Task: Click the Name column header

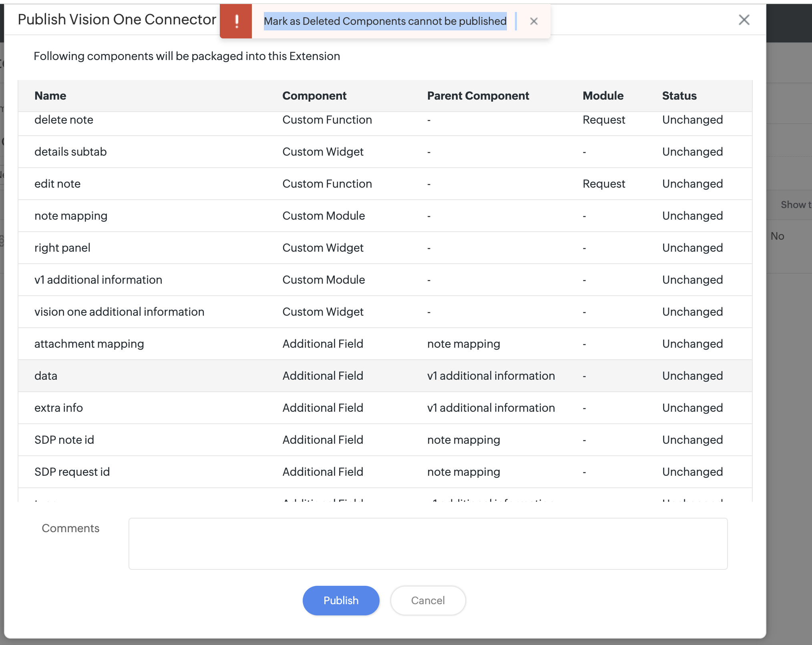Action: click(50, 96)
